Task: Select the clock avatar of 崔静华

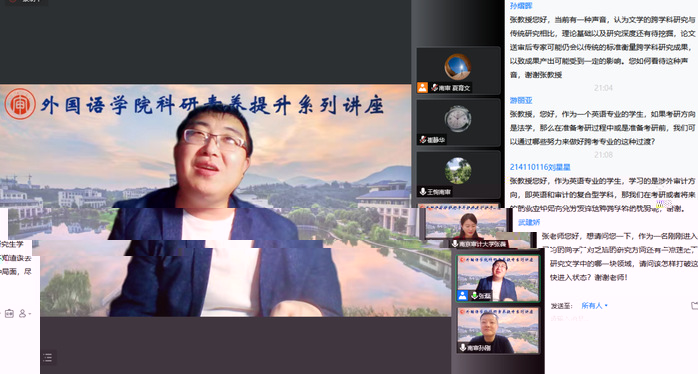Action: 458,119
